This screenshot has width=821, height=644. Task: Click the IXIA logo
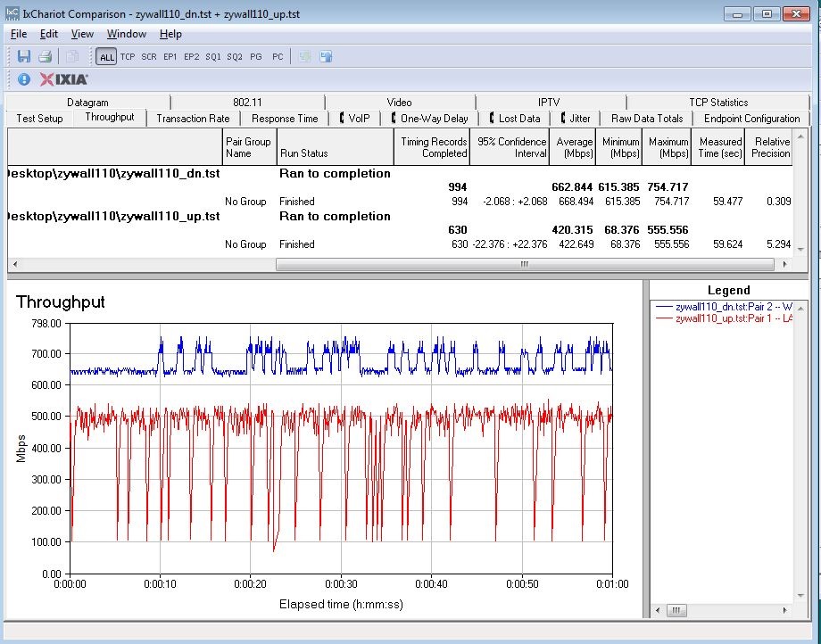click(64, 79)
